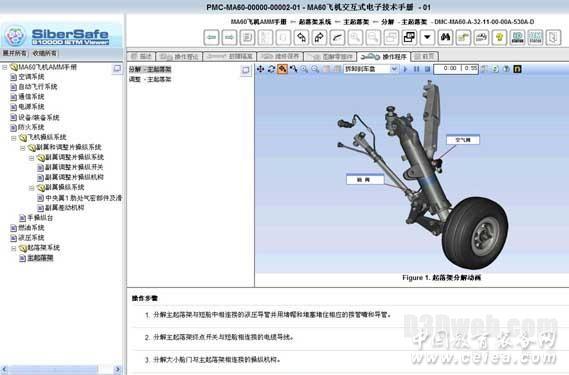Play the landing gear animation
The width and height of the screenshot is (569, 375).
pyautogui.click(x=406, y=69)
